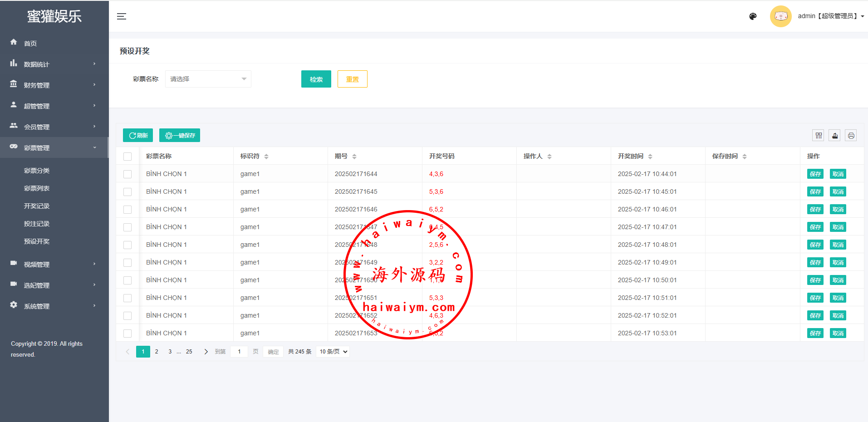Click the page number jump input field

[239, 352]
